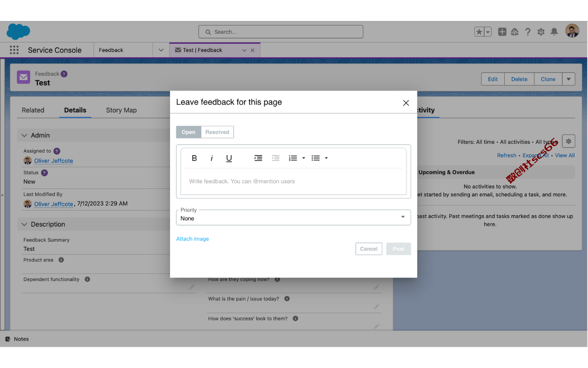Image resolution: width=588 pixels, height=368 pixels.
Task: Click the info icon beside Product area
Action: (x=61, y=260)
